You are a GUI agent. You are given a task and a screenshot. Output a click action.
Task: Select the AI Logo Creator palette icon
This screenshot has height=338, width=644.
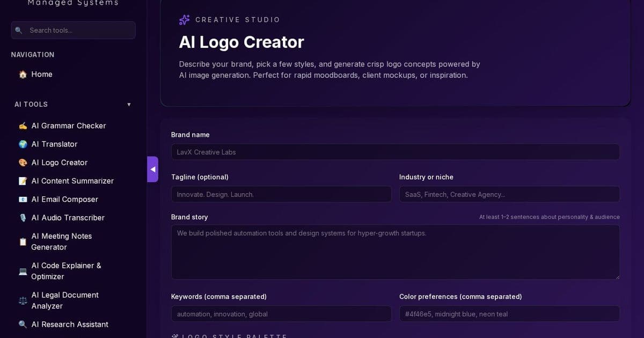[x=23, y=163]
